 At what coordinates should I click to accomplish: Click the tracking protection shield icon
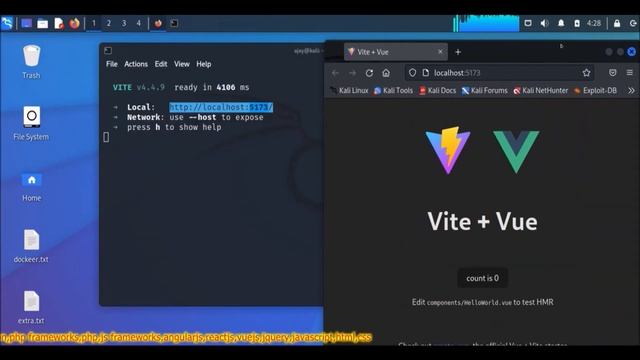click(412, 73)
